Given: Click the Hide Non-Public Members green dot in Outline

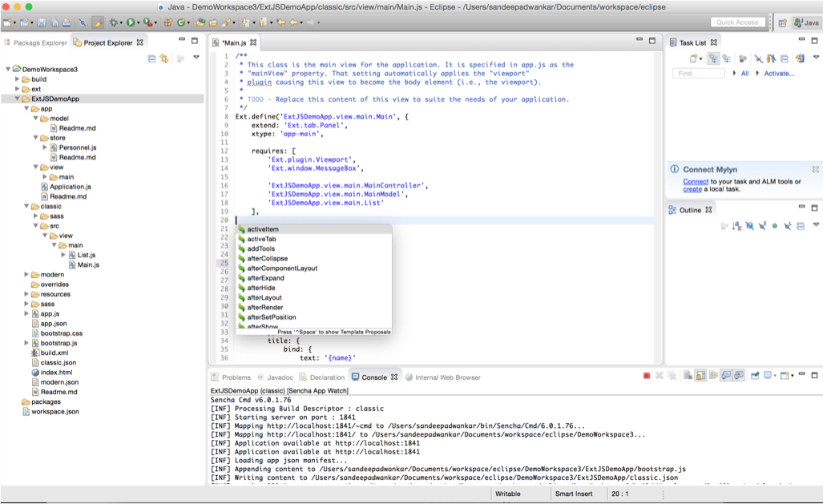Looking at the screenshot, I should pyautogui.click(x=775, y=226).
